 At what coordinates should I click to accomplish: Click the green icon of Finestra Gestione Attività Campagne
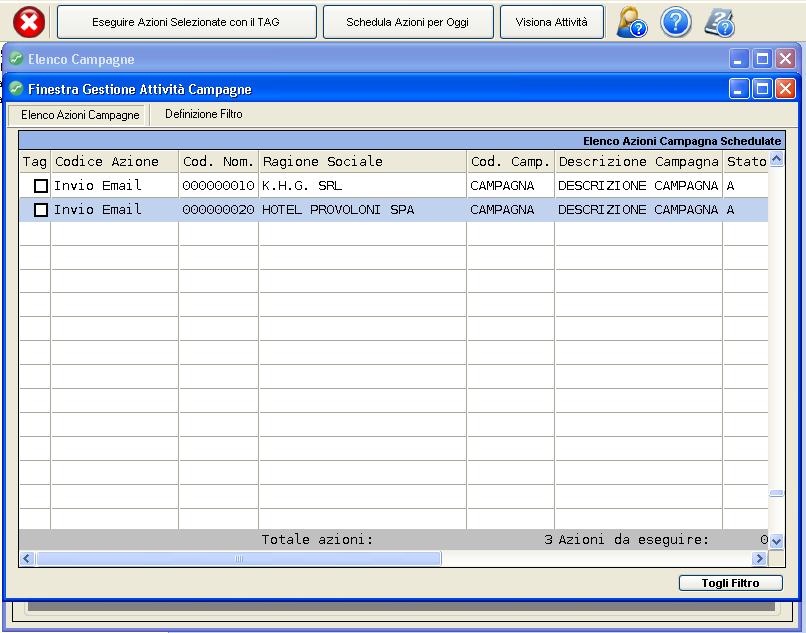16,88
